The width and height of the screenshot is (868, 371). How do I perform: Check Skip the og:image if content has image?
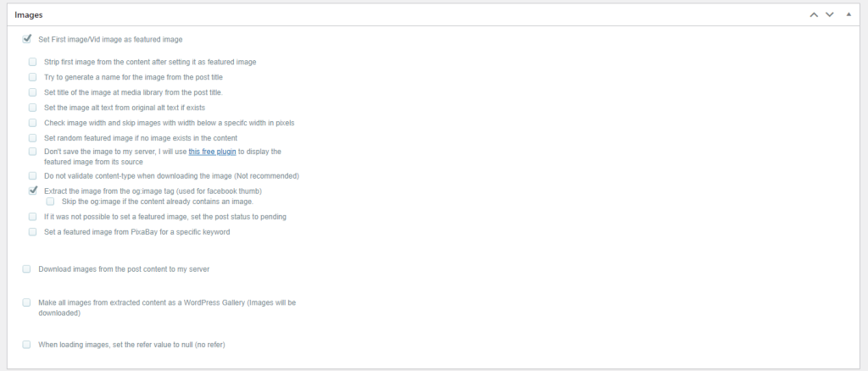(50, 202)
